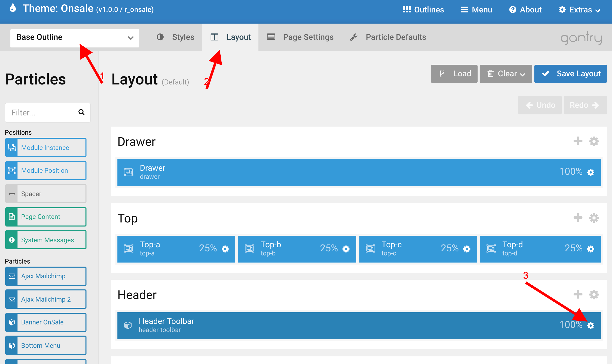Open Top-c block settings gear
This screenshot has width=612, height=364.
point(467,249)
